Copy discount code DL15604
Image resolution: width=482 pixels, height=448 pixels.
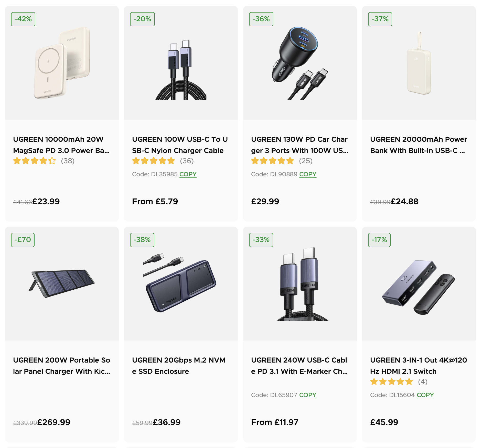tap(425, 395)
